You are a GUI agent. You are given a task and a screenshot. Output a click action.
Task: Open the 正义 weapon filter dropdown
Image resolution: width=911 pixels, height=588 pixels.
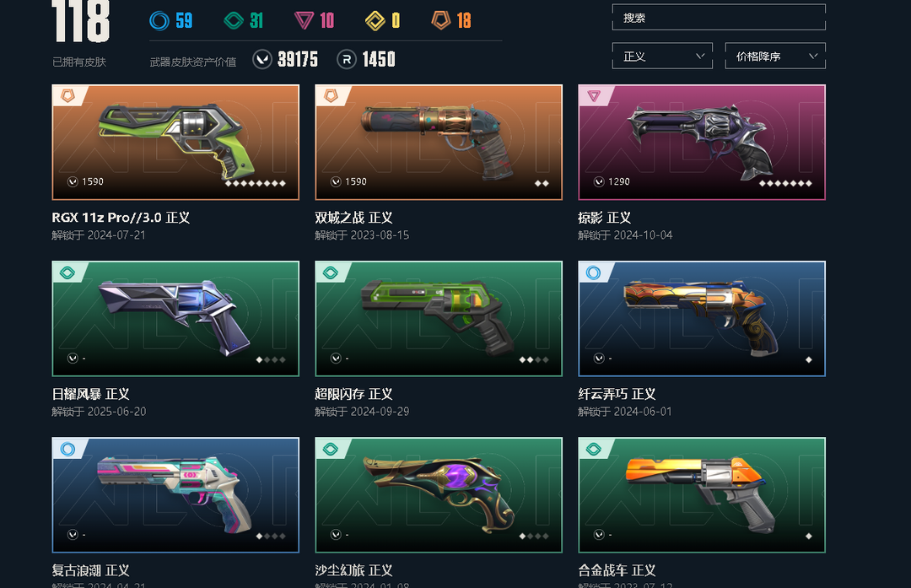coord(662,56)
